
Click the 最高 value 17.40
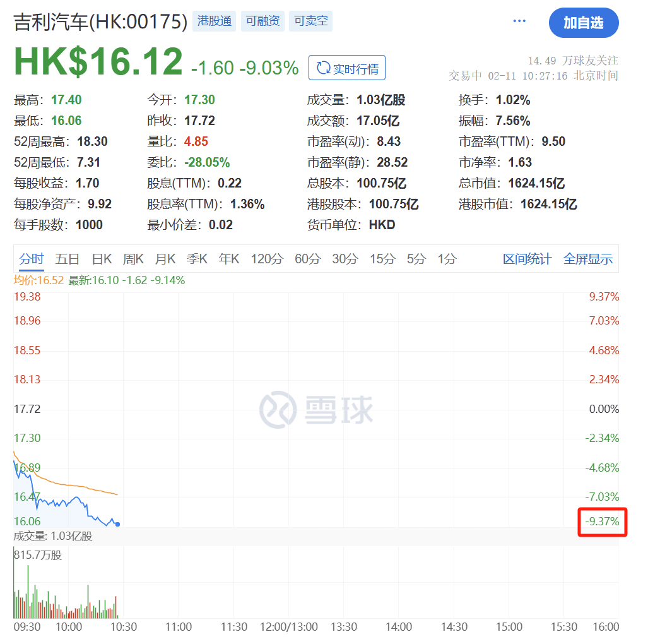click(66, 100)
